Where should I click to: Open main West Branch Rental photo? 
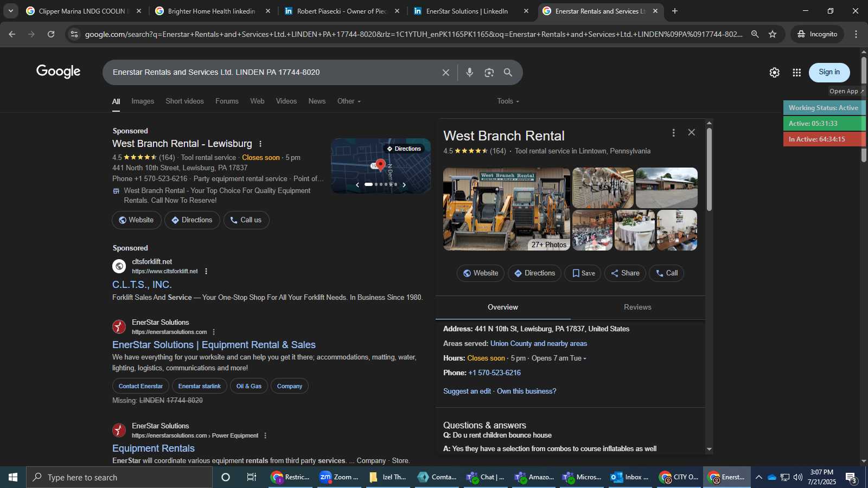tap(507, 209)
